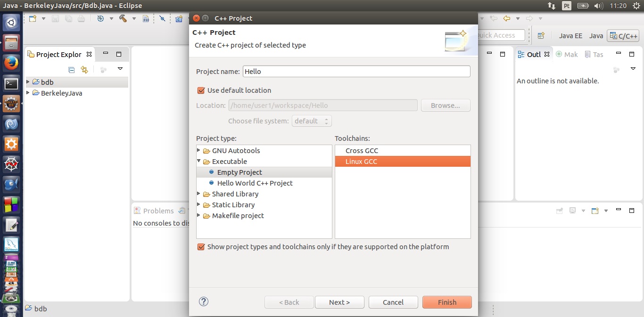The height and width of the screenshot is (317, 644).
Task: Click the Project name text field
Action: 356,72
